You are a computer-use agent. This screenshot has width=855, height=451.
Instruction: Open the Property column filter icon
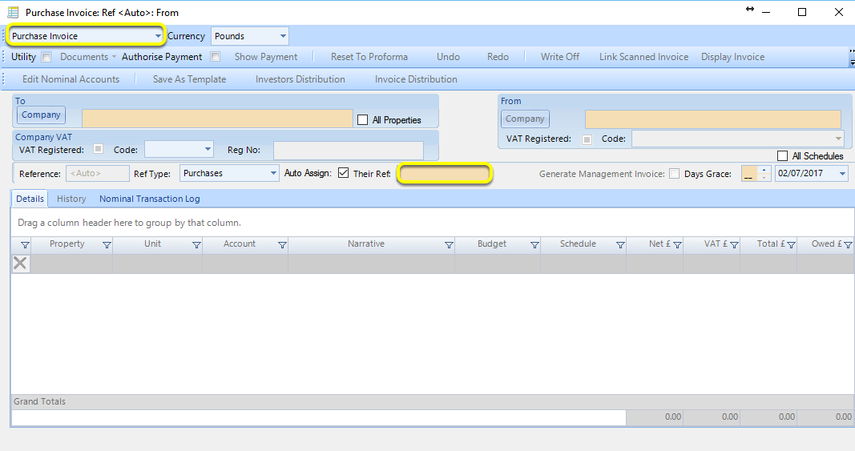[x=107, y=245]
